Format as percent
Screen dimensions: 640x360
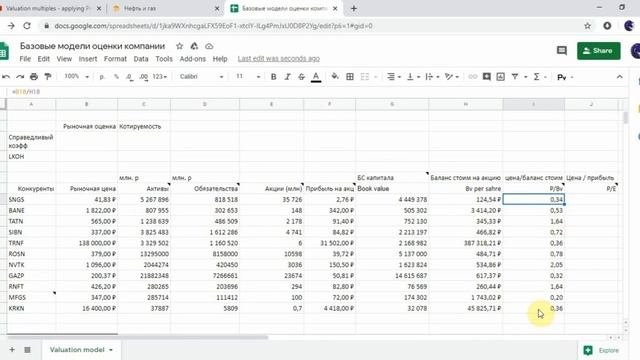pos(116,77)
